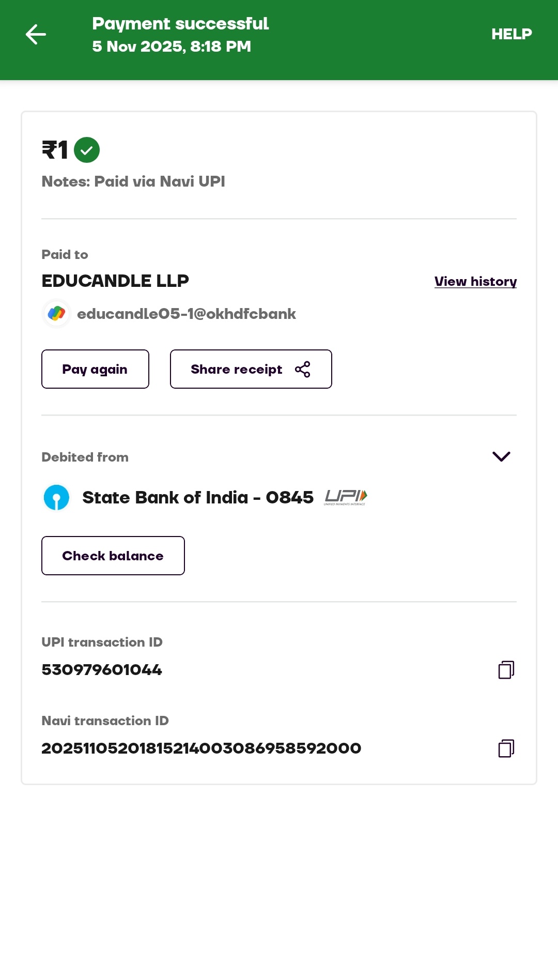Image resolution: width=558 pixels, height=980 pixels.
Task: Click the ₹1 payment amount
Action: 55,150
